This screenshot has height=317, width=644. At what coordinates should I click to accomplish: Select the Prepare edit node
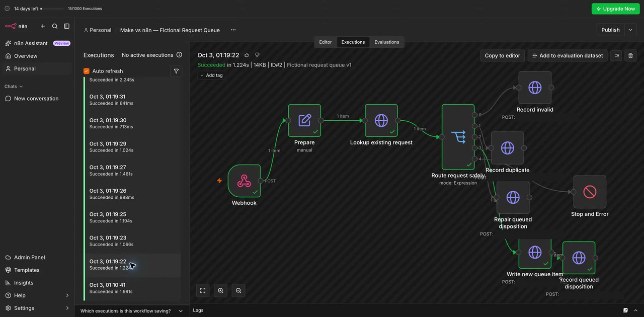point(304,120)
